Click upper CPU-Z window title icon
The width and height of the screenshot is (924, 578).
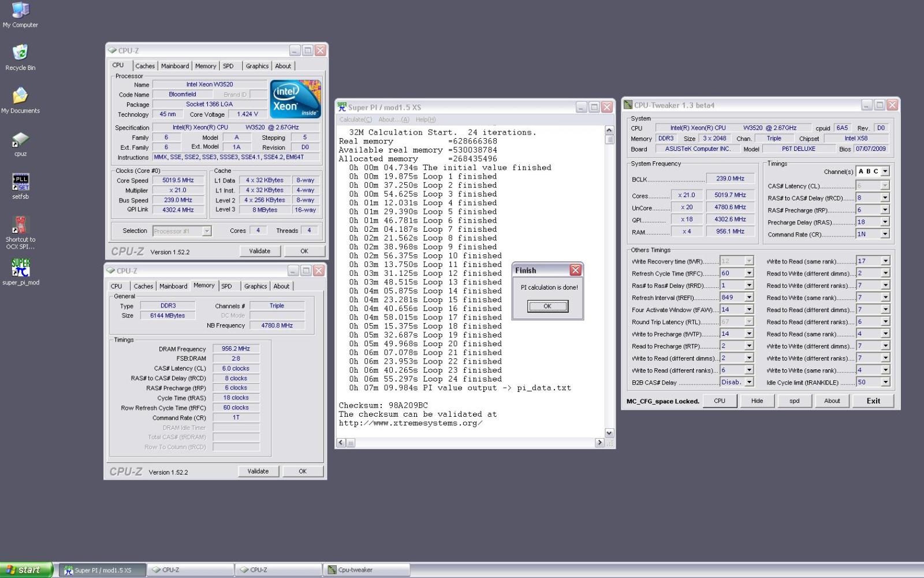click(112, 50)
